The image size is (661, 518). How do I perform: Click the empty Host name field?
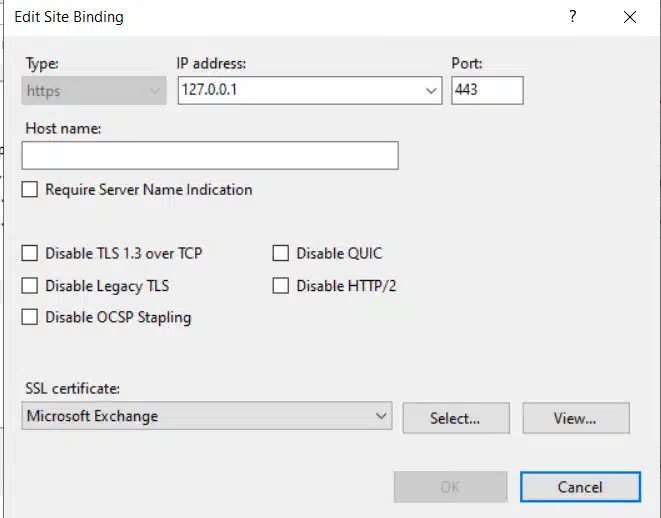click(210, 155)
